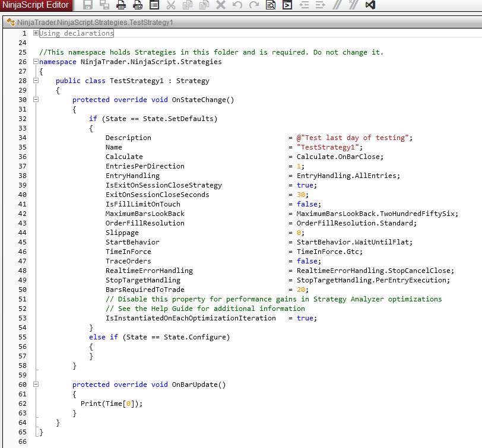
Task: Click the Save icon in the toolbar
Action: [88, 5]
